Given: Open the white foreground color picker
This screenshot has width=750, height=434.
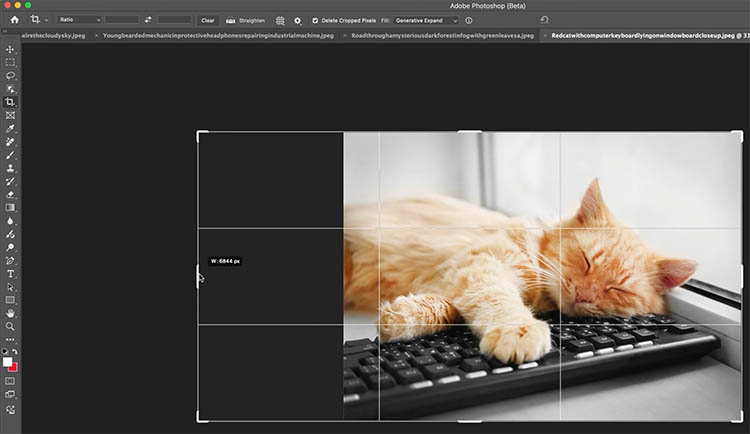Looking at the screenshot, I should click(7, 362).
